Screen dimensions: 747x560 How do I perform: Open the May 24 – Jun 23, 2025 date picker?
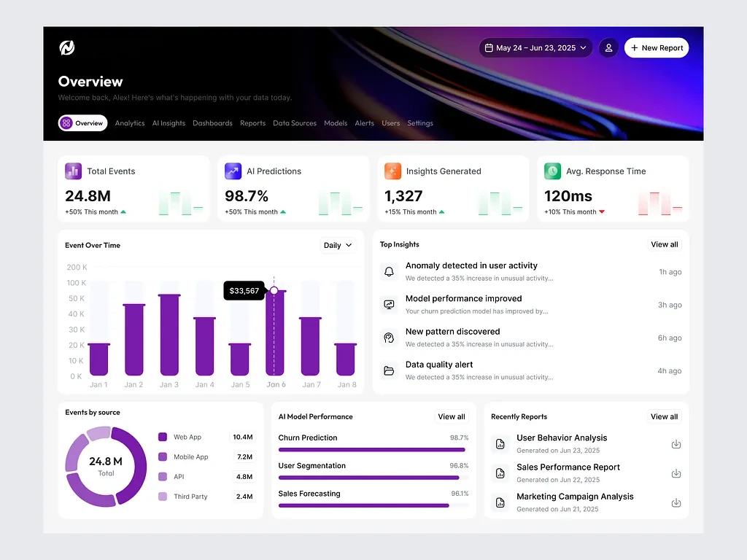coord(535,47)
